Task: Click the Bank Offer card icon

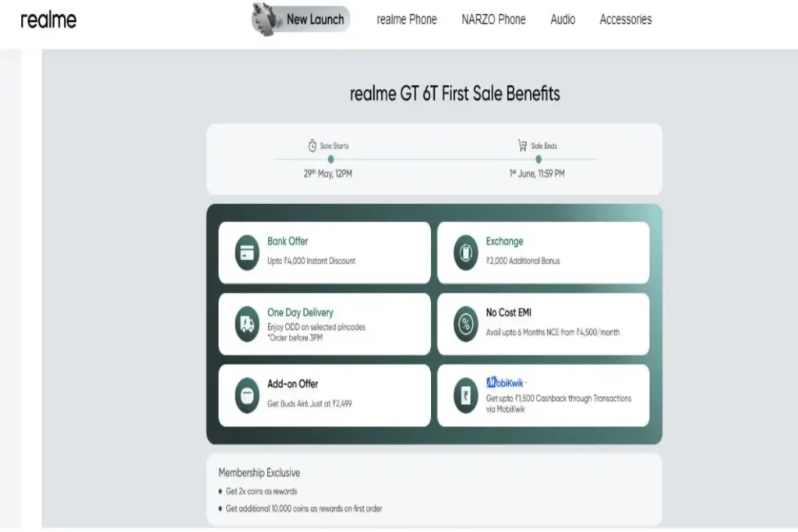Action: click(x=247, y=252)
